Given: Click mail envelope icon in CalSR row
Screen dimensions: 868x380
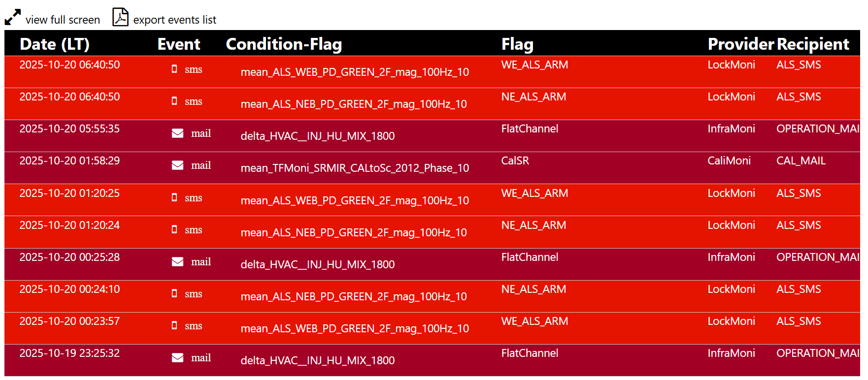Looking at the screenshot, I should [177, 165].
